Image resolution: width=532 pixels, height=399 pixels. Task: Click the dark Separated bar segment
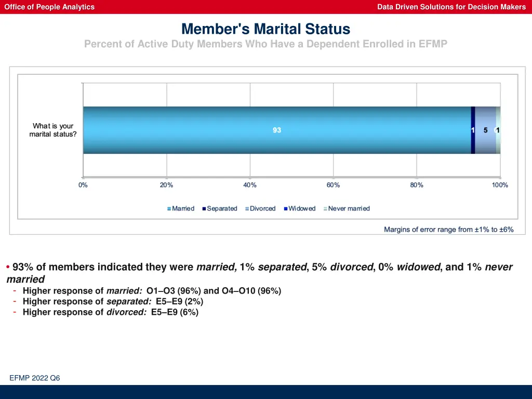473,130
